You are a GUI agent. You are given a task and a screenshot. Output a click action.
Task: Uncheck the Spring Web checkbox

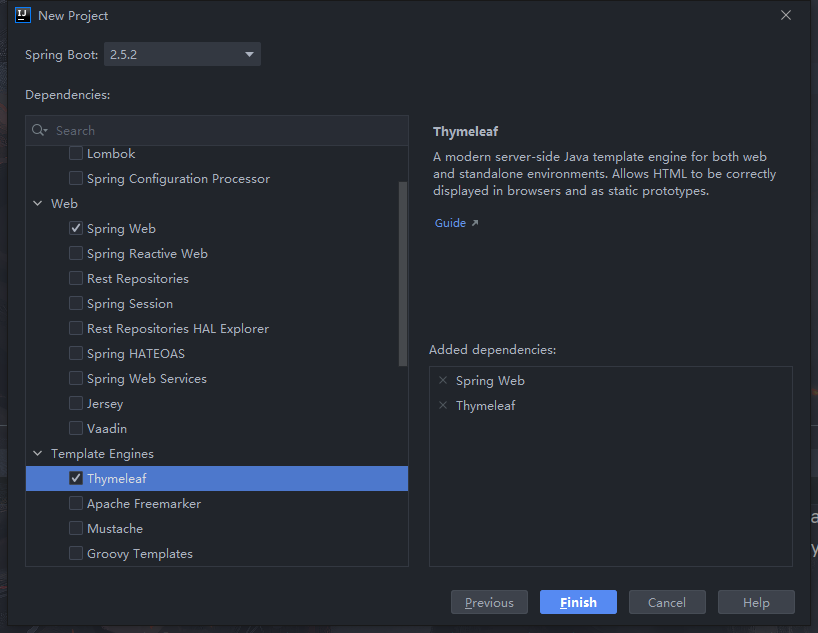pos(76,228)
